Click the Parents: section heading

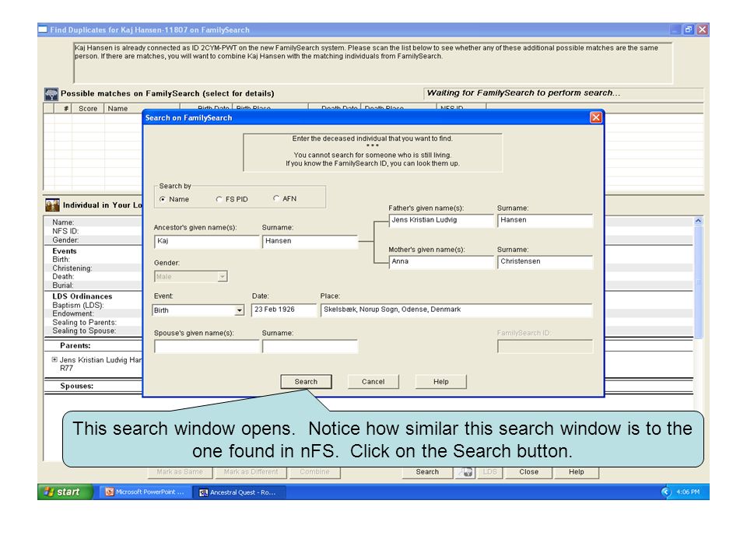tap(75, 345)
